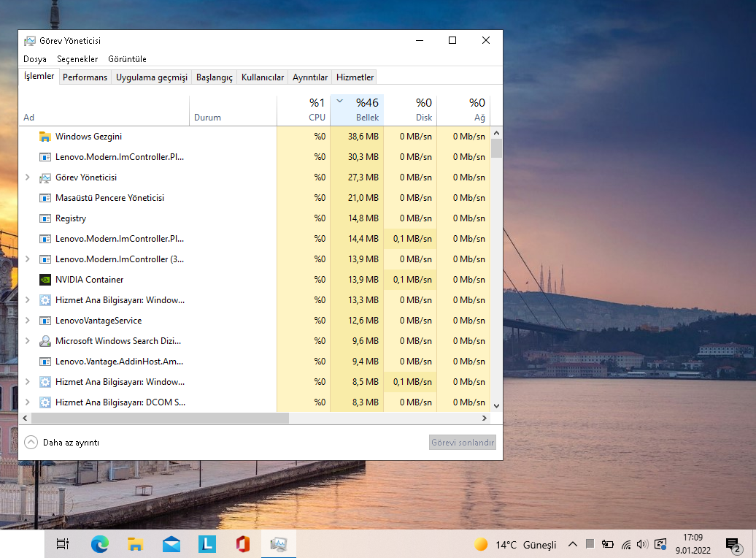
Task: Click the Hizmet Ana Bilgisayarı DCOM gear icon
Action: coord(45,402)
